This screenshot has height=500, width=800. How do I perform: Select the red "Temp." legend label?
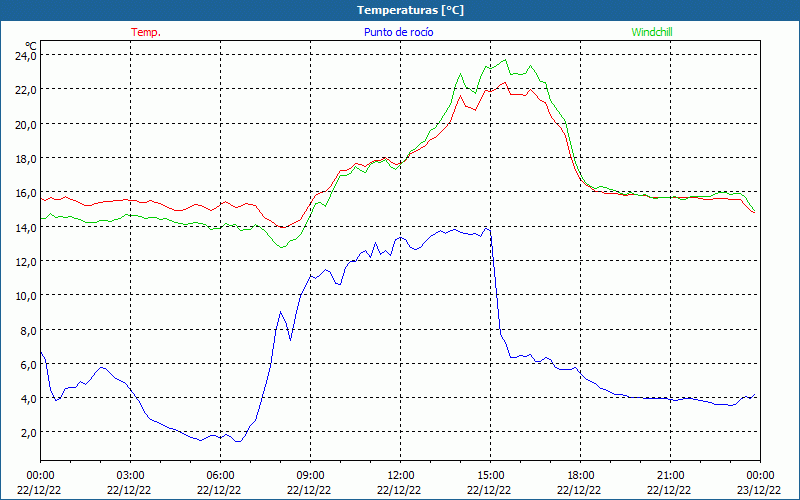[x=146, y=32]
